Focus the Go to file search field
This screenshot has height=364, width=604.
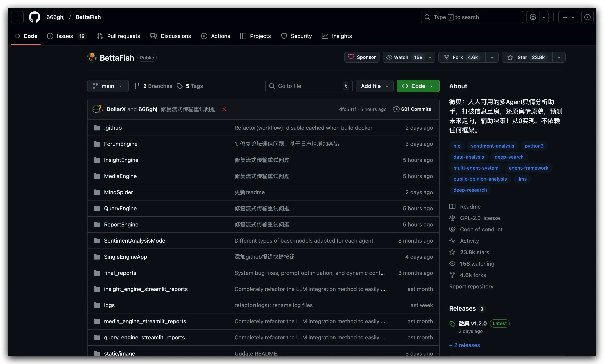click(309, 86)
